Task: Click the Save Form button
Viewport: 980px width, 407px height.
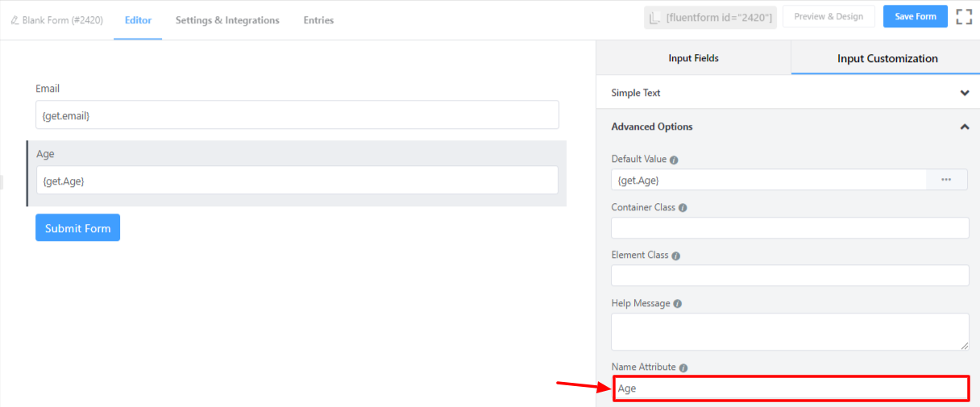Action: (915, 17)
